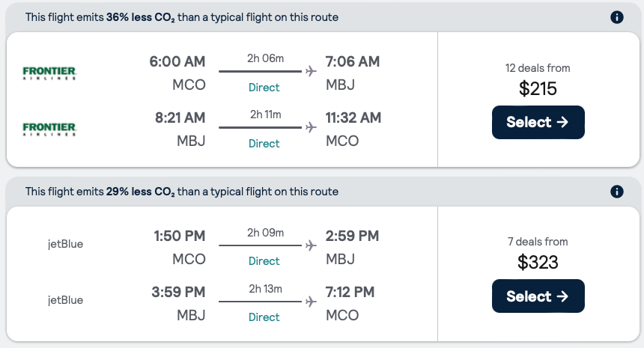644x348 pixels.
Task: Click the Frontier Airlines logo on the outbound flight
Action: click(49, 73)
